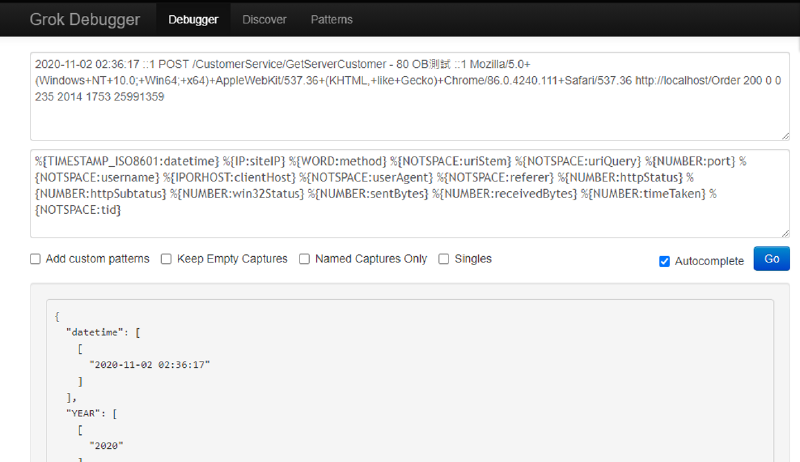Toggle the Singles checkbox

444,259
